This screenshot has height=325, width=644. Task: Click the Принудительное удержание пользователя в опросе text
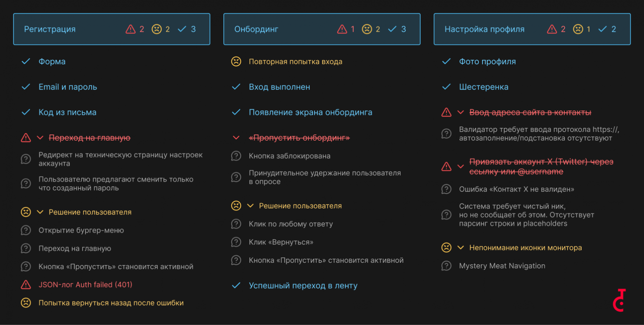coord(325,177)
